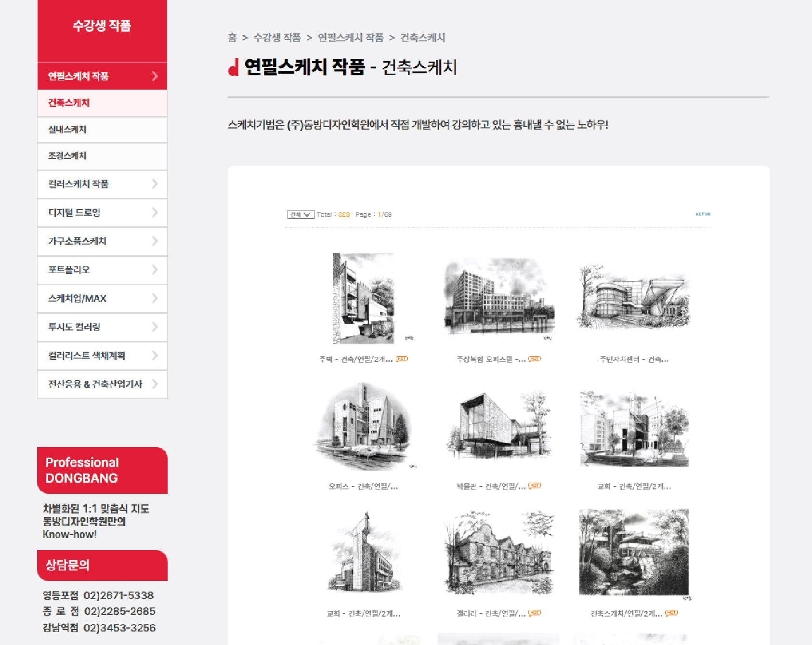Open the 박물관 sketch thumbnail

coord(499,426)
